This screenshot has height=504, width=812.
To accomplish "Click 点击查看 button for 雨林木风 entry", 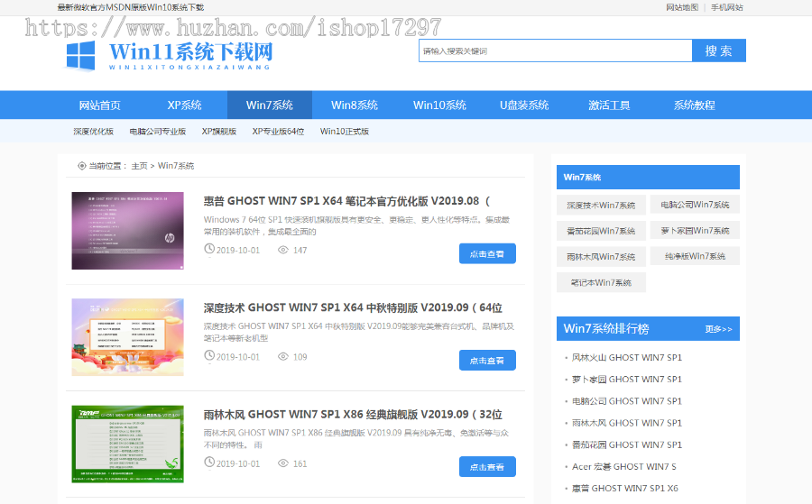I will (487, 467).
